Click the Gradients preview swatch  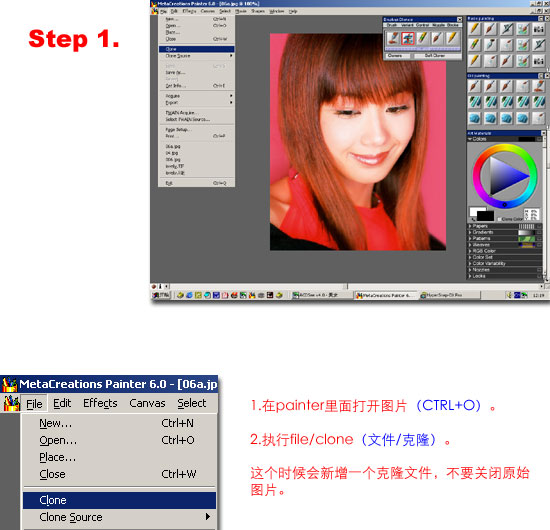(x=526, y=232)
